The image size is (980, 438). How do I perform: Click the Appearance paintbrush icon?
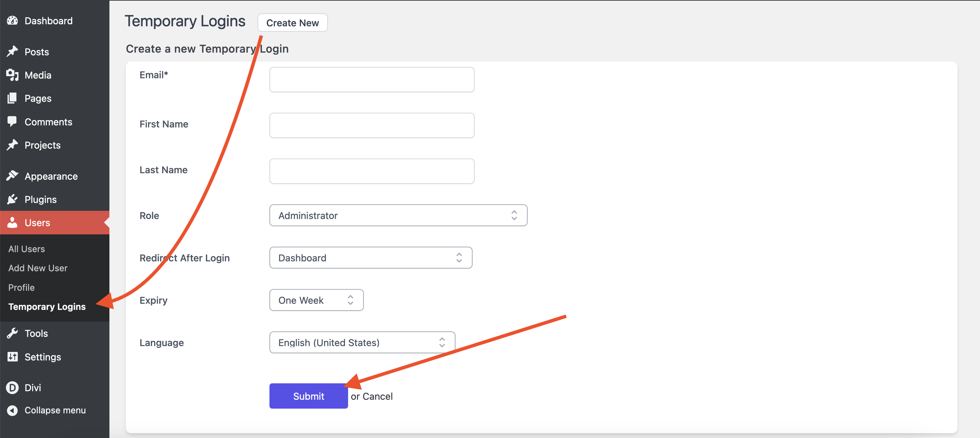(12, 176)
